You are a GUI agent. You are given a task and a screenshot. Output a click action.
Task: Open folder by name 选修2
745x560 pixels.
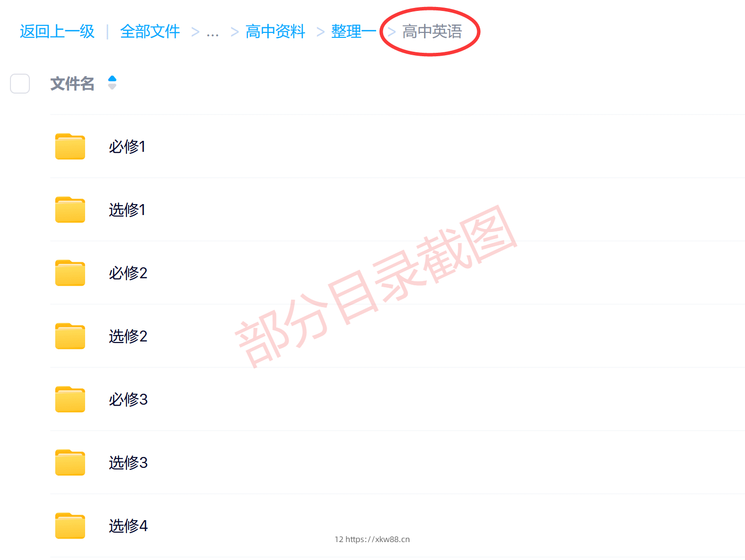point(128,336)
